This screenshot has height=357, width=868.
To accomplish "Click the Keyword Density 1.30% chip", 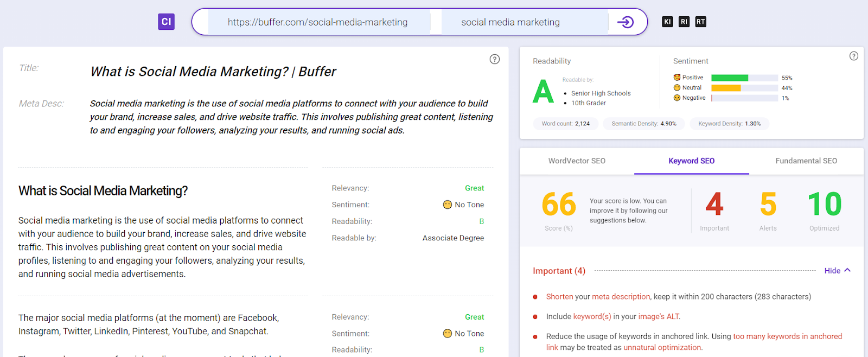I will [x=730, y=124].
